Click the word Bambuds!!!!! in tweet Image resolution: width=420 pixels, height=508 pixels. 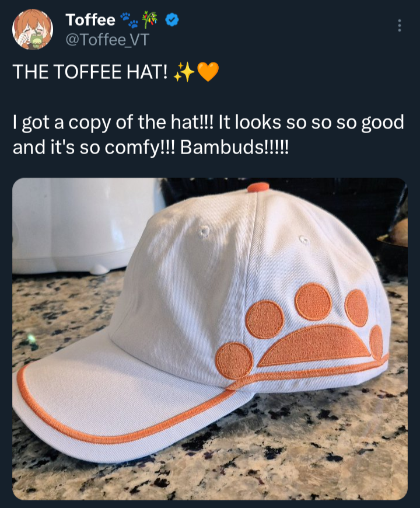tap(235, 148)
